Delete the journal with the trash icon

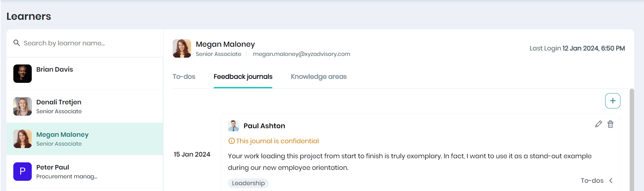(x=610, y=124)
